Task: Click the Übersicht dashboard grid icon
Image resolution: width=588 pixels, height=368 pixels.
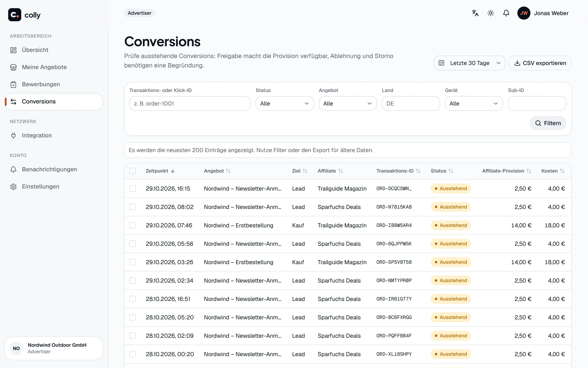Action: (x=13, y=50)
